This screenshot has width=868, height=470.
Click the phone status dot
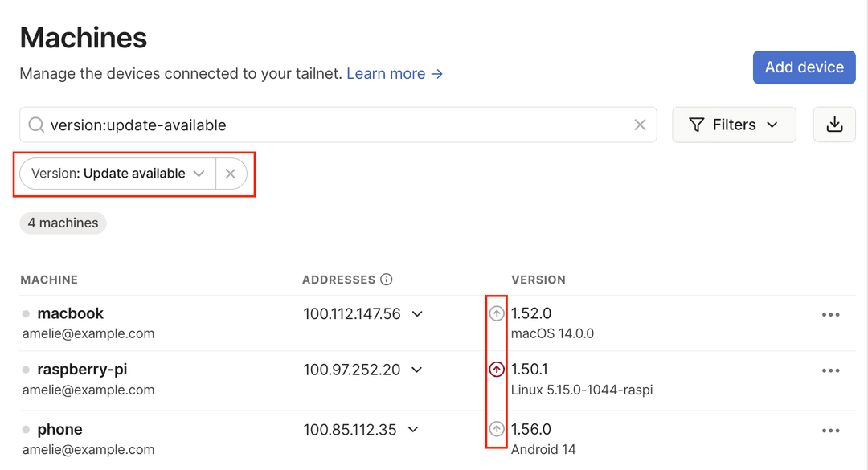pyautogui.click(x=26, y=430)
